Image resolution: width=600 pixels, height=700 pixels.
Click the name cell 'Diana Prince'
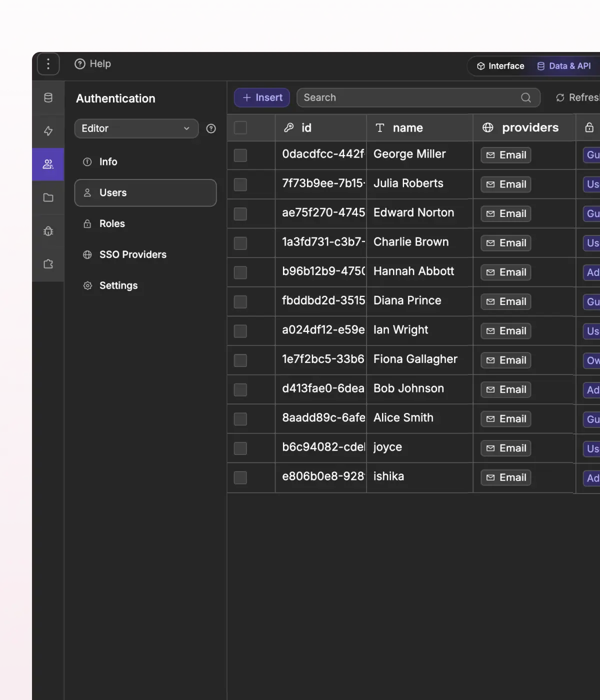420,301
